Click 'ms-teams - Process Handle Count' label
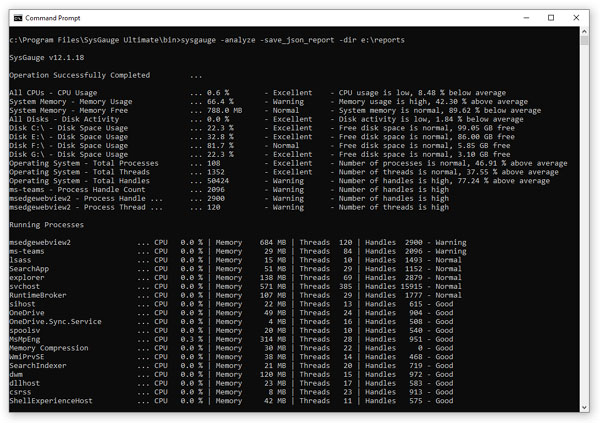The width and height of the screenshot is (600, 423). tap(77, 190)
